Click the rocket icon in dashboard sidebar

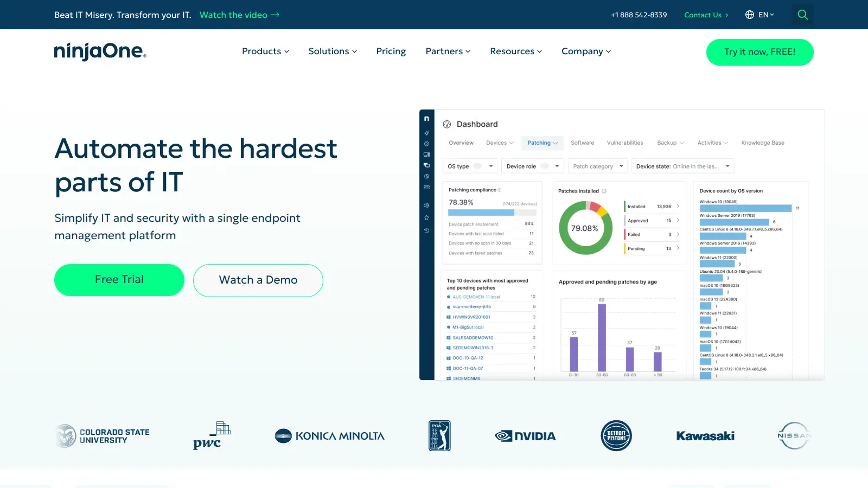(x=427, y=133)
